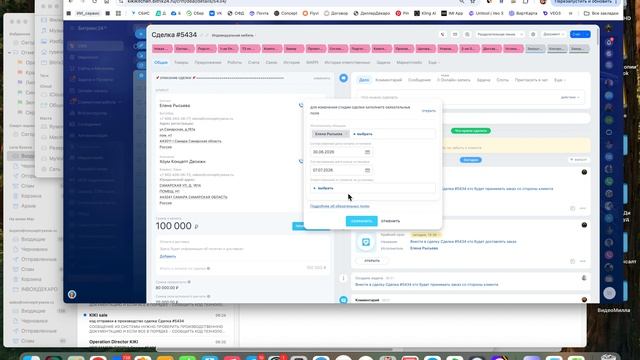Click the last gray deal stage
This screenshot has height=360, width=640.
579,49
